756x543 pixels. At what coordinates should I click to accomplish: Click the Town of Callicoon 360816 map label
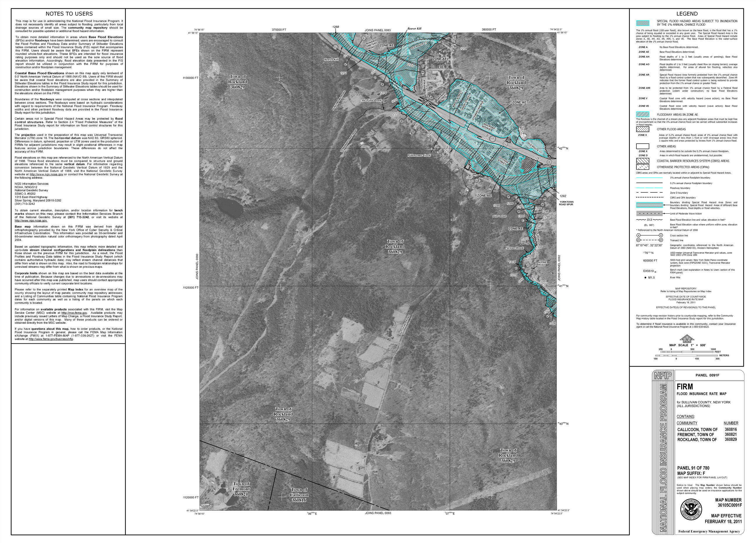(299, 495)
